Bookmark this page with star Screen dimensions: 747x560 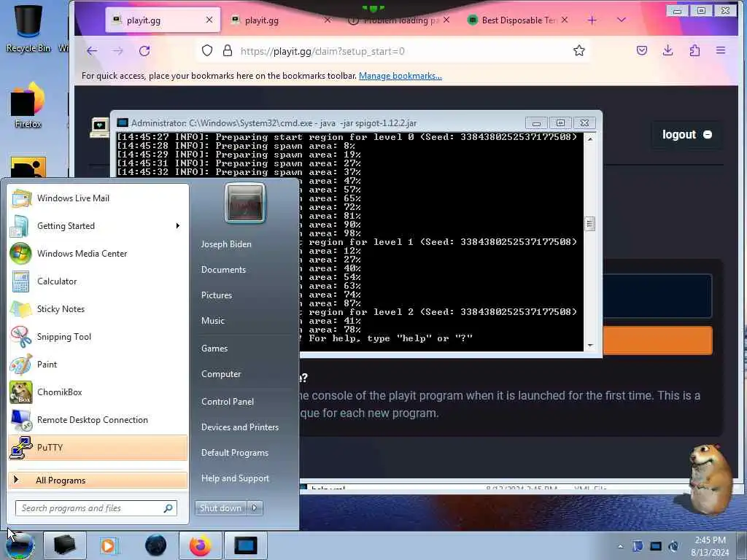(578, 50)
